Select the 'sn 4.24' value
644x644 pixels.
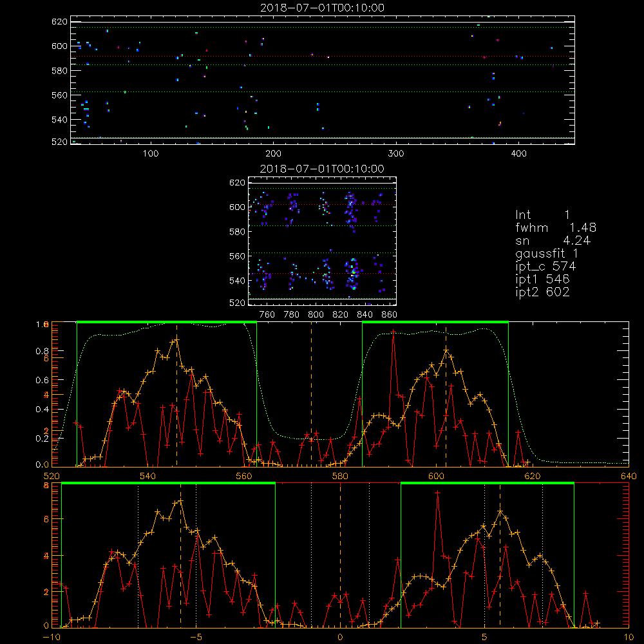(x=553, y=241)
